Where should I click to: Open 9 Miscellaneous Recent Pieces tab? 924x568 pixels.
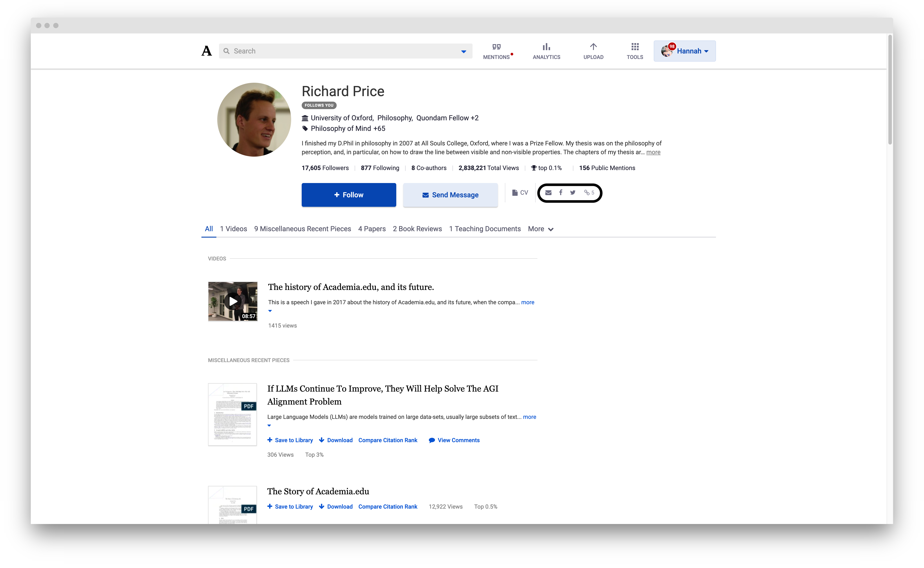[x=303, y=229]
